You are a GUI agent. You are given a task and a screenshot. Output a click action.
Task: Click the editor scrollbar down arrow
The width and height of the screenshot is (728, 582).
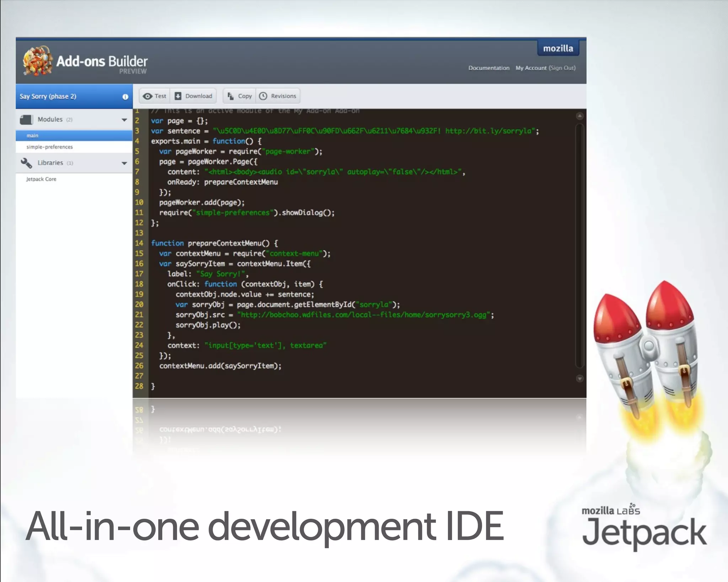[x=580, y=378]
